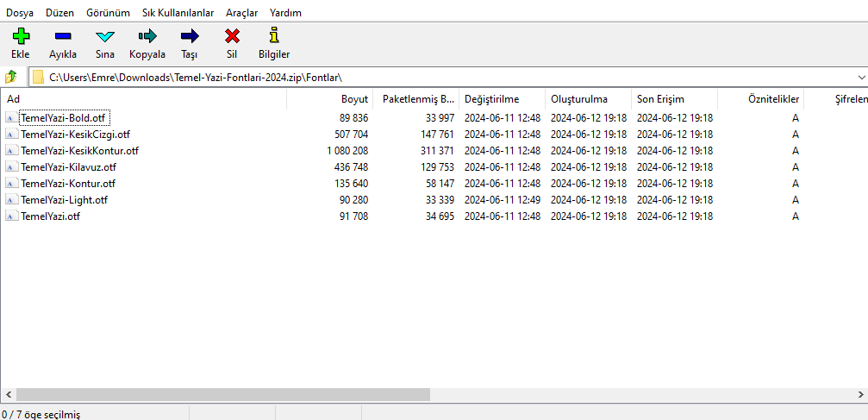Open the Sık Kullanılanlar menu
The width and height of the screenshot is (868, 420).
pos(178,13)
